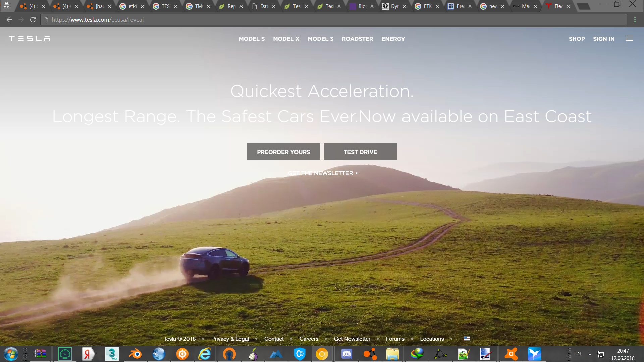644x362 pixels.
Task: Open the Windows Start menu
Action: [x=11, y=354]
